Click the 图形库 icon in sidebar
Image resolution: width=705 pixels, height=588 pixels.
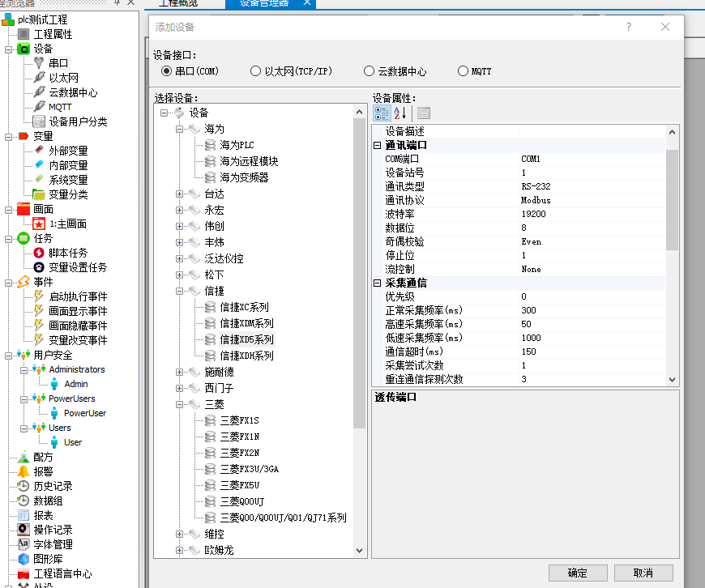[x=23, y=559]
